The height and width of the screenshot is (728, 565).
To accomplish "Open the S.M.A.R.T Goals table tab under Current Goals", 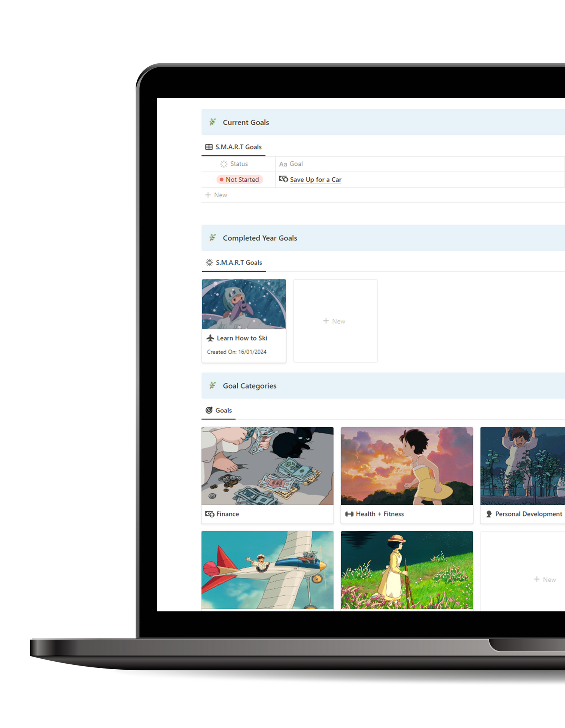I will pyautogui.click(x=234, y=147).
